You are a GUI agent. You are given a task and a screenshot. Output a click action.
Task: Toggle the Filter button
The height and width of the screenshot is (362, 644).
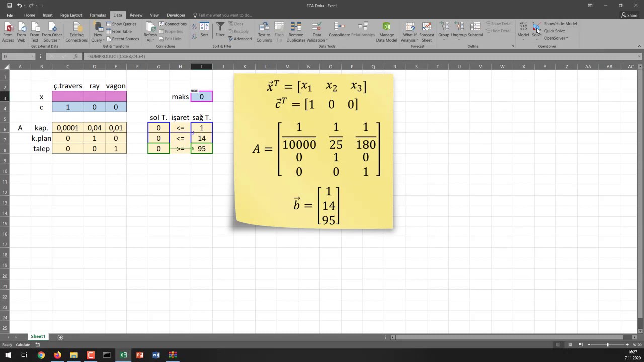coord(220,30)
